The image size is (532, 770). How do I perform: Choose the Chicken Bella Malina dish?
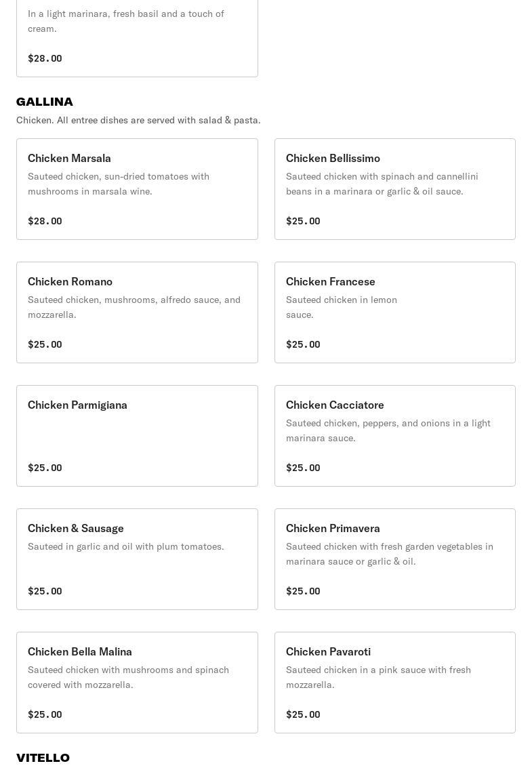pyautogui.click(x=80, y=652)
